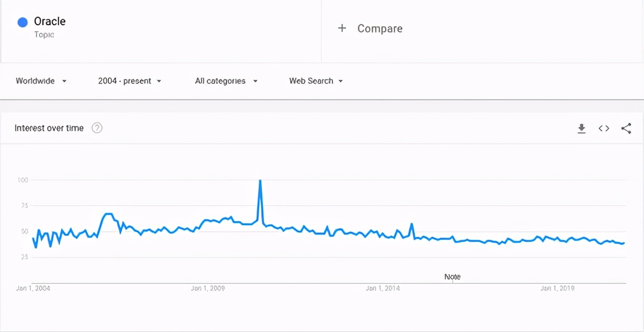Open the help icon beside Interest over time
Screen dimensions: 644x332
(97, 128)
